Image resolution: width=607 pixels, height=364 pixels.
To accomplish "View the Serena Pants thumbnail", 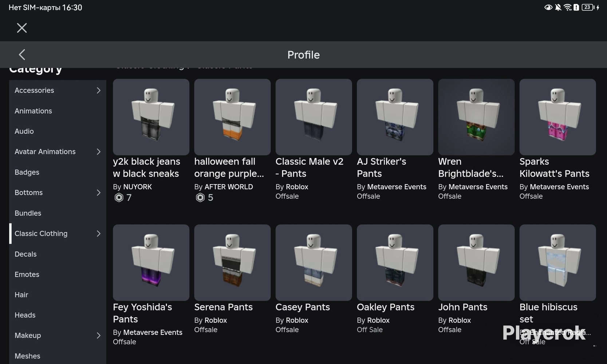I will 232,262.
